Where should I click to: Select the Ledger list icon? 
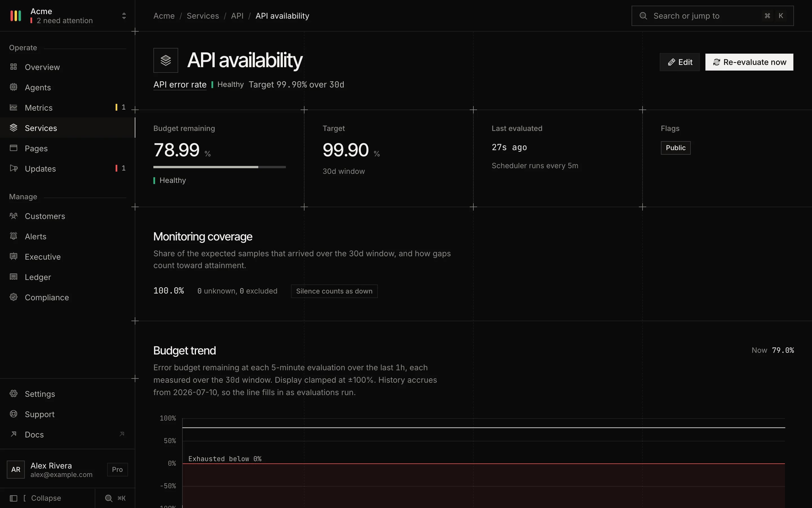(x=14, y=277)
